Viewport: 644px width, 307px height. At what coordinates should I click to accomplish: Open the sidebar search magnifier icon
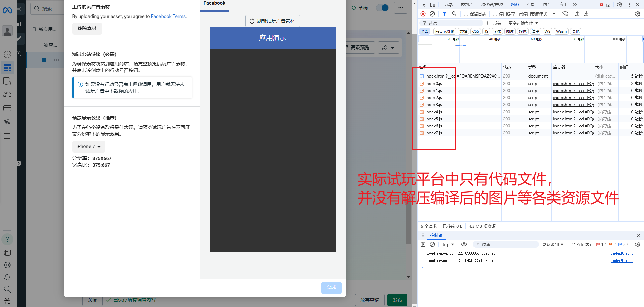tap(7, 289)
